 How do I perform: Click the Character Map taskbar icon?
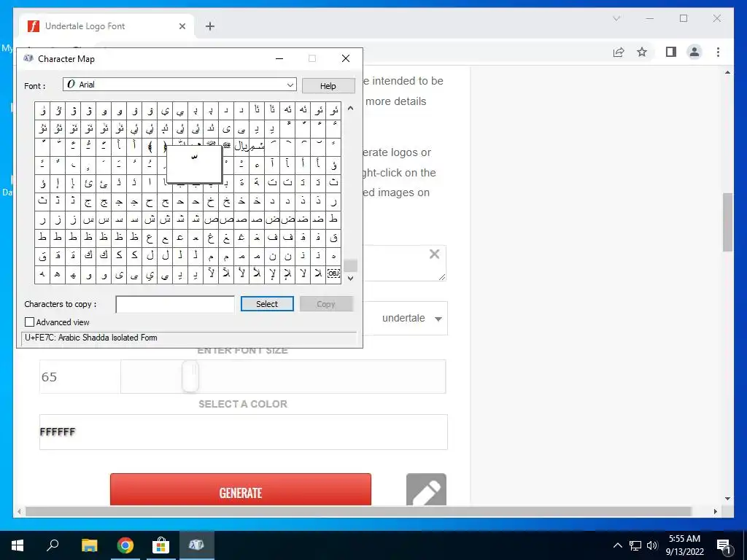point(197,545)
